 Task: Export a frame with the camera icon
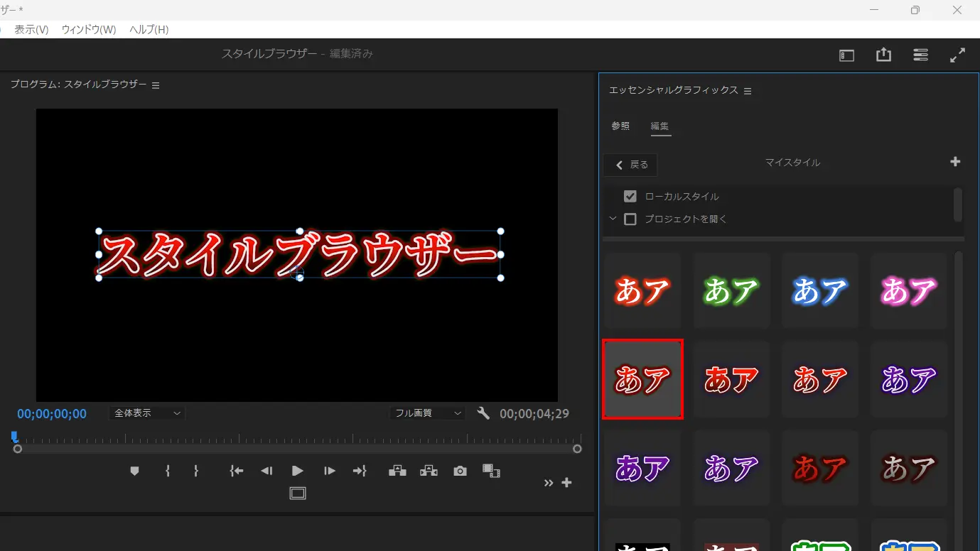(461, 471)
